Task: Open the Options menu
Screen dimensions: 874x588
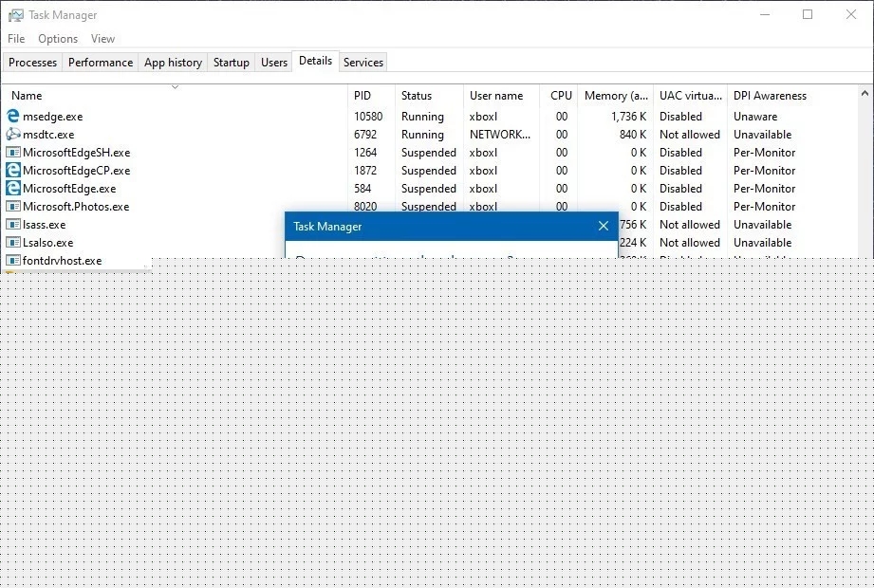Action: 58,39
